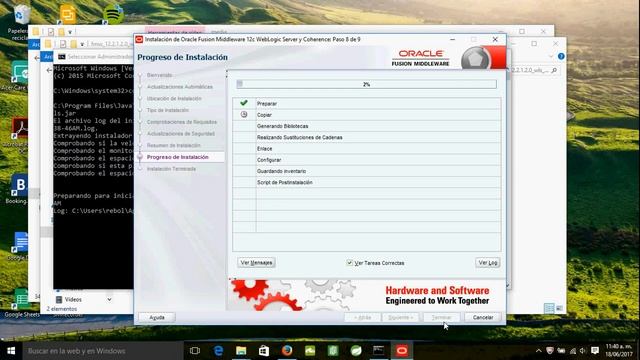Click the blue help icon in Explorer window
Screen dimensions: 640x360
point(561,56)
